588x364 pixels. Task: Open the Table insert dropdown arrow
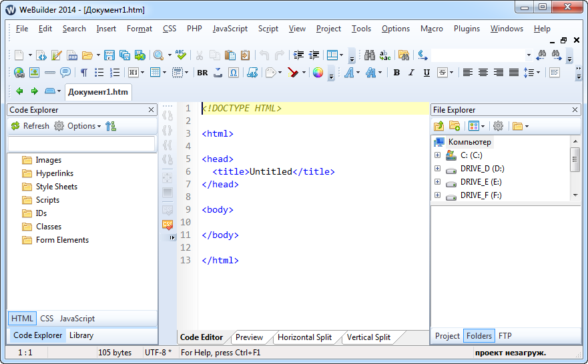164,72
